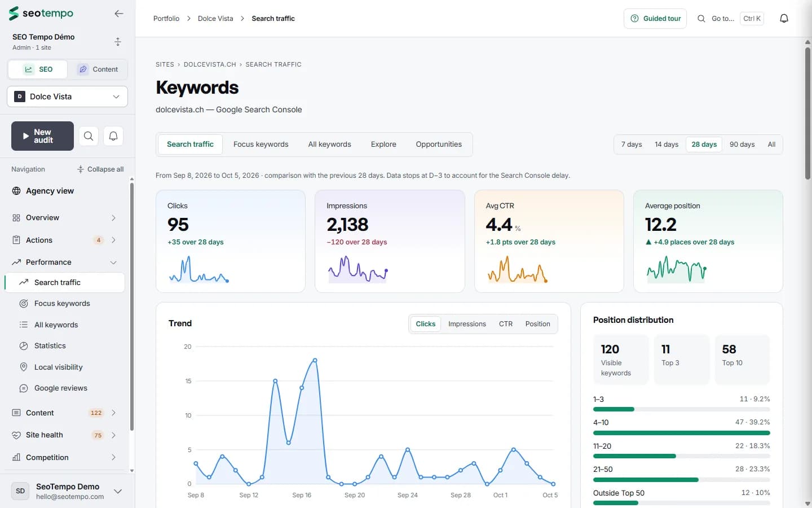Select Clicks in the Trend chart
Screen dimensions: 812x508
[425, 324]
